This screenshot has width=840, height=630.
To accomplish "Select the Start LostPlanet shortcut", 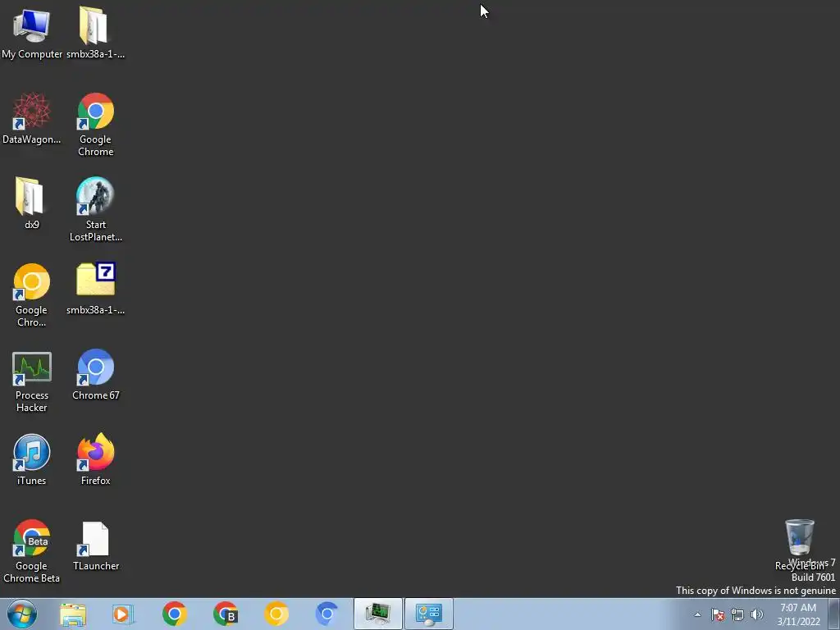I will tap(95, 209).
